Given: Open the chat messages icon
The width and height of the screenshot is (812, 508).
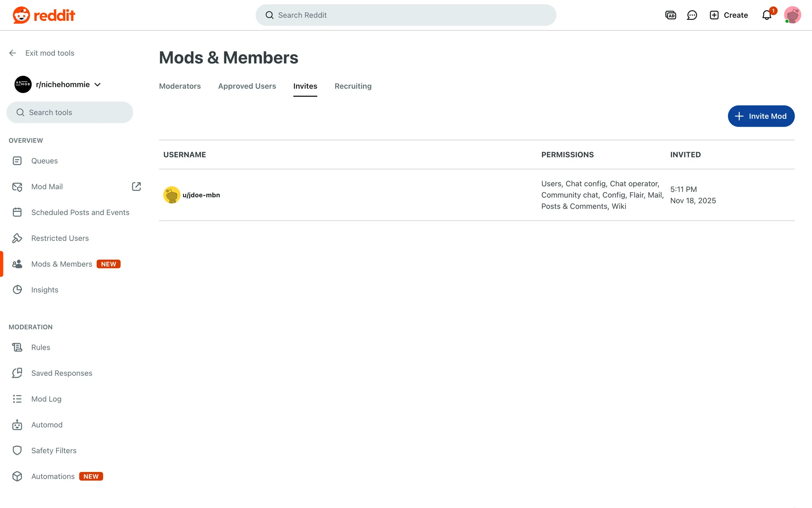Looking at the screenshot, I should pyautogui.click(x=692, y=15).
